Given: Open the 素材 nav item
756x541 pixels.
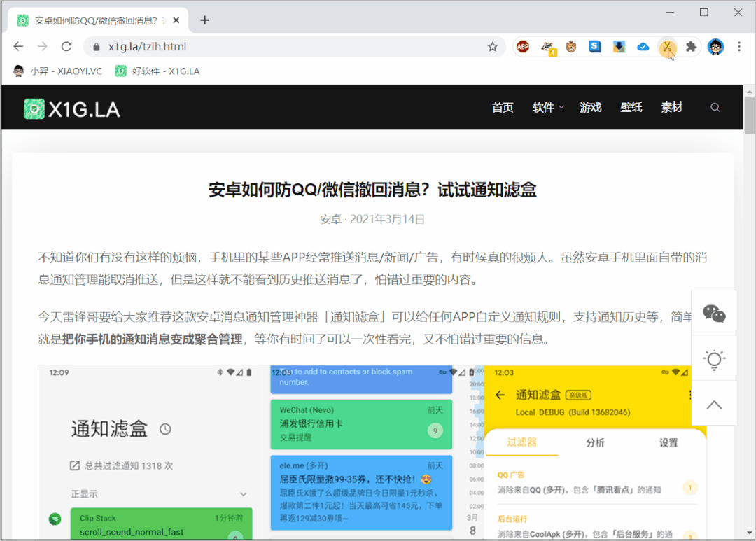Looking at the screenshot, I should (x=671, y=108).
